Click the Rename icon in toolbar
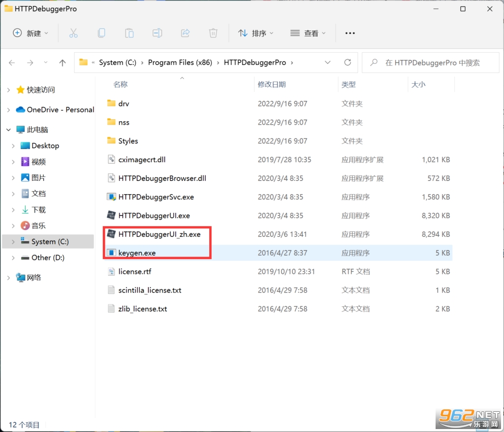Screen dimensions: 504x432 point(157,33)
